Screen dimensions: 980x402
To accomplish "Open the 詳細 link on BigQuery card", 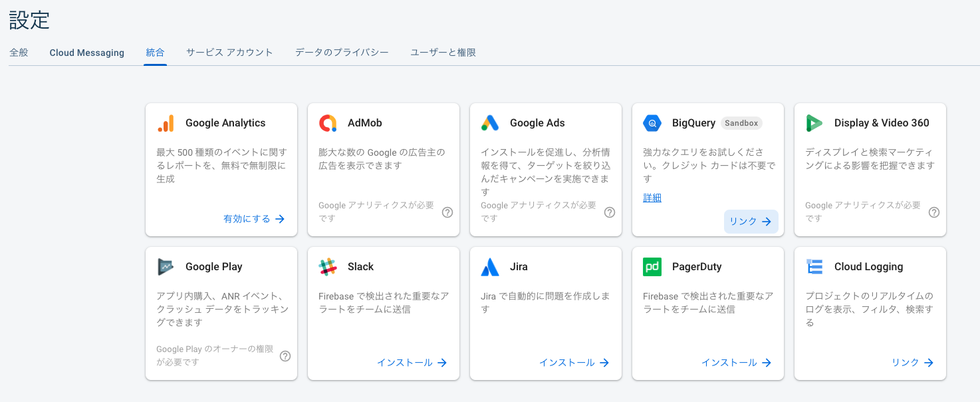I will pos(652,198).
